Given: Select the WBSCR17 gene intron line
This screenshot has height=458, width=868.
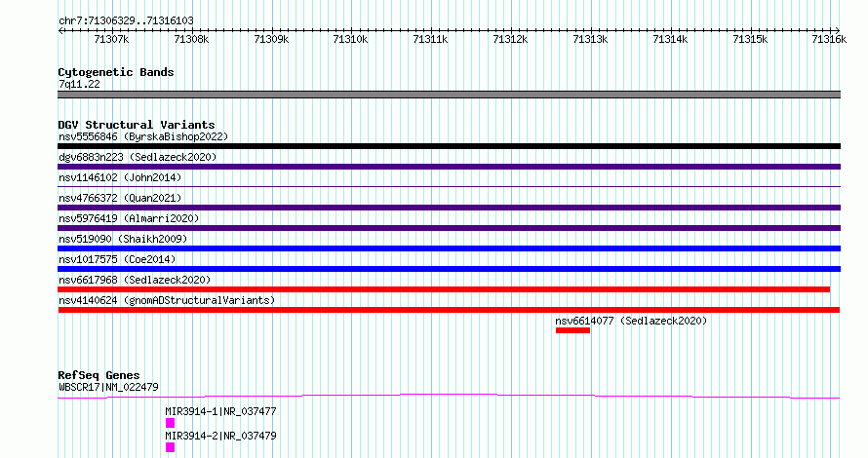Looking at the screenshot, I should pos(449,396).
